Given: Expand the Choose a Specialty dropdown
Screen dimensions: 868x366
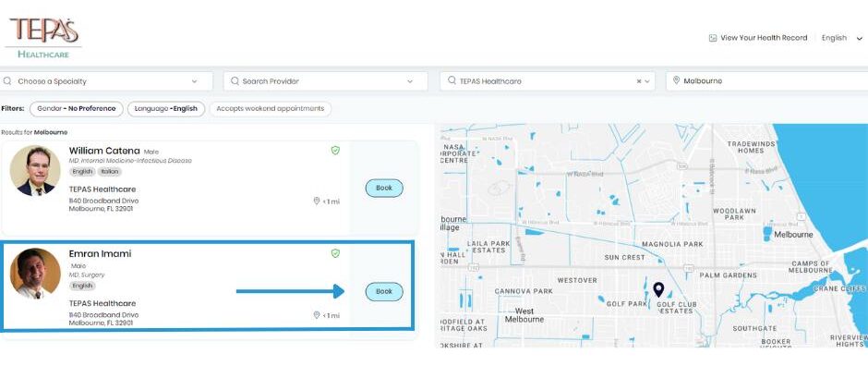Looking at the screenshot, I should point(194,81).
